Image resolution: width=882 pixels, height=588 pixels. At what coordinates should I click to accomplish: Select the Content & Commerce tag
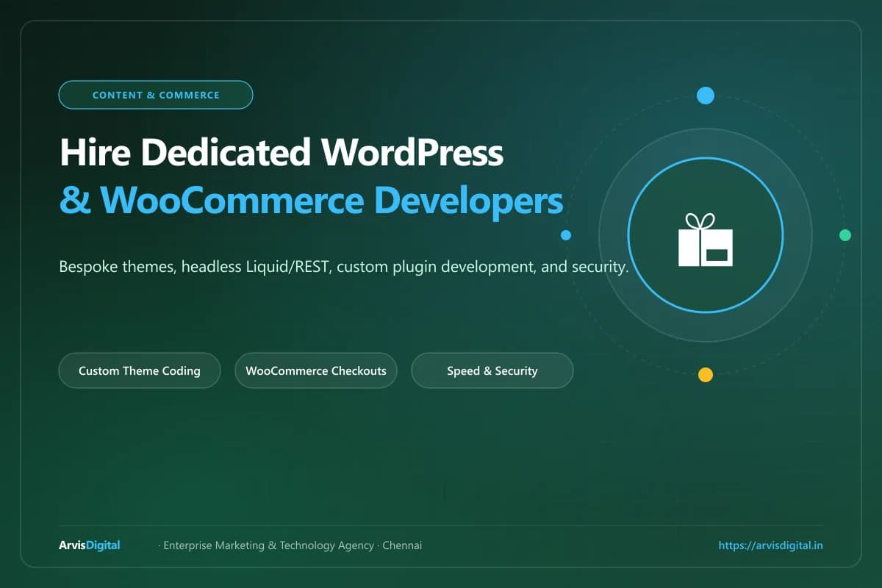tap(156, 95)
